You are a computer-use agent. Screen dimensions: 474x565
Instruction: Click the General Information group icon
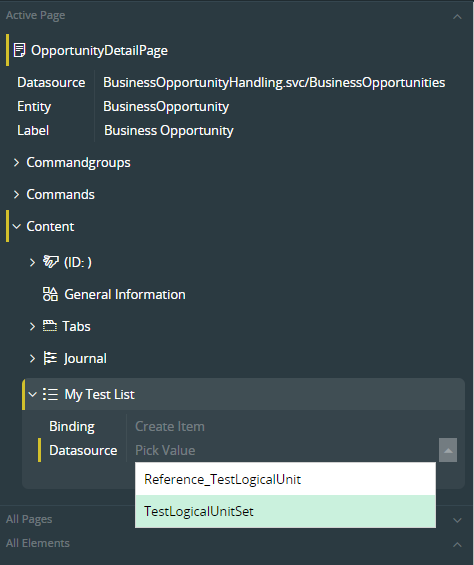(50, 294)
